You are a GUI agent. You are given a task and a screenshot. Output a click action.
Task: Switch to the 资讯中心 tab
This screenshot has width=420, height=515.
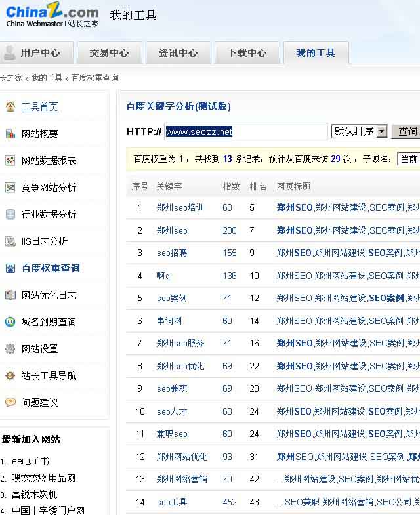pos(178,52)
